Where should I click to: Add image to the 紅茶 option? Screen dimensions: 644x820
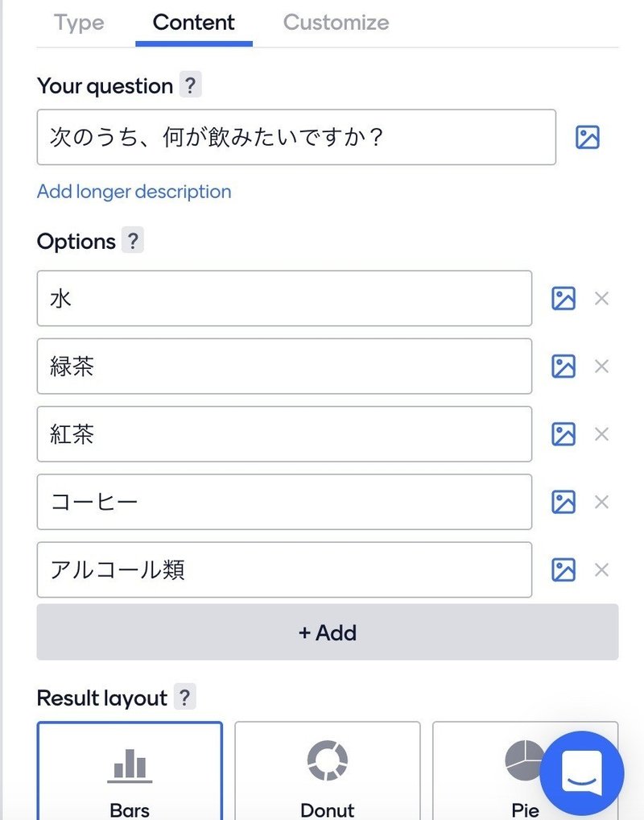563,434
